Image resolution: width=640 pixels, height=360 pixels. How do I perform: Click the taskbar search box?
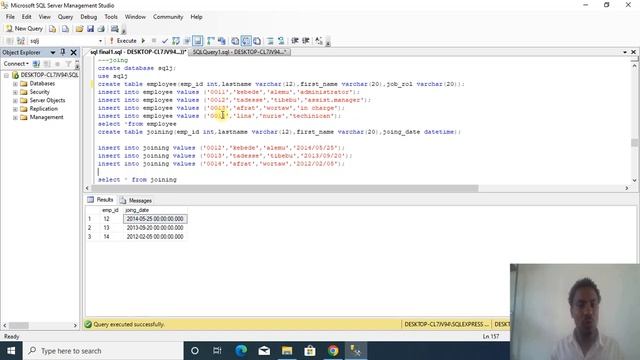[x=103, y=351]
